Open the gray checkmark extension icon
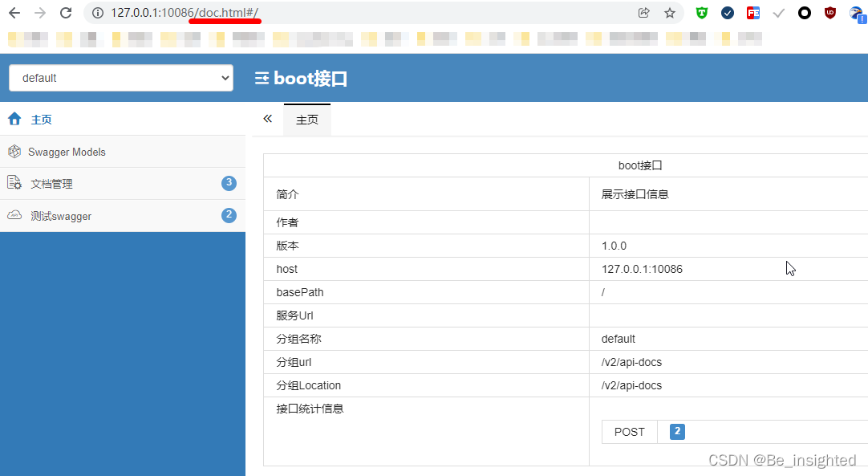 [779, 13]
